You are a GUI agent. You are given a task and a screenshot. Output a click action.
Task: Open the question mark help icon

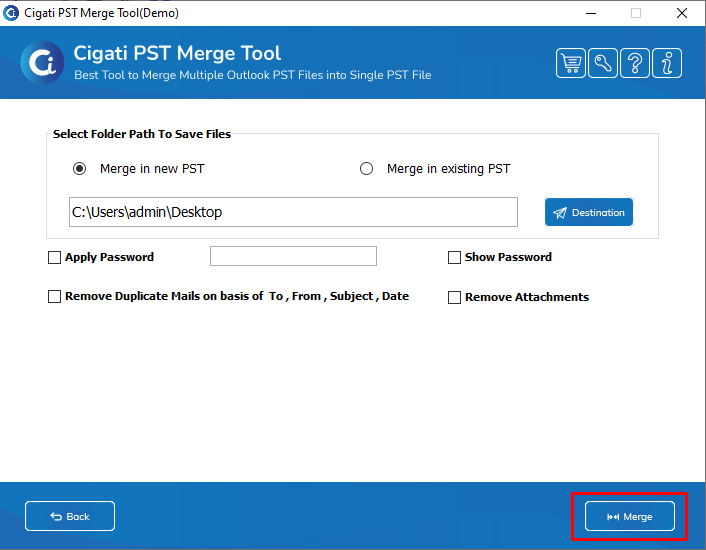634,63
